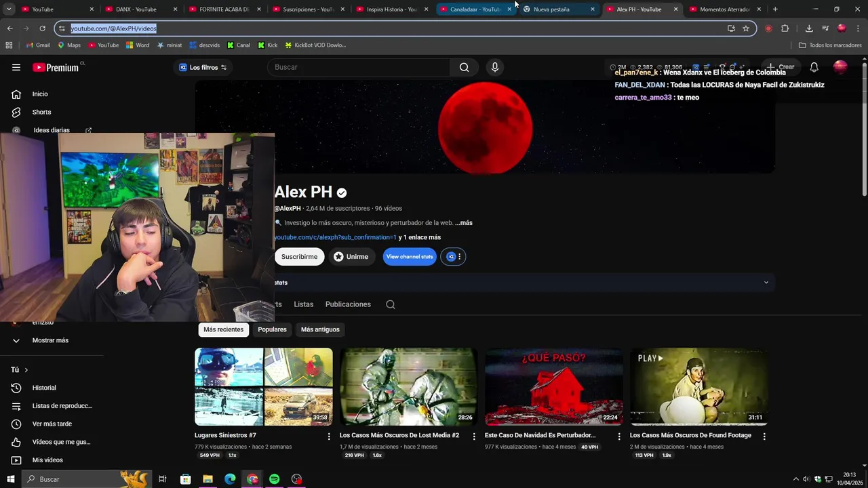Viewport: 868px width, 488px height.
Task: Open Ver más tarde in sidebar
Action: (x=52, y=424)
